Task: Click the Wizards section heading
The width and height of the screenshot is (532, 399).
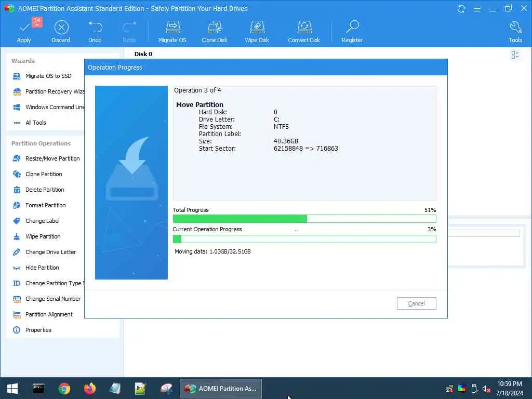Action: coord(23,61)
